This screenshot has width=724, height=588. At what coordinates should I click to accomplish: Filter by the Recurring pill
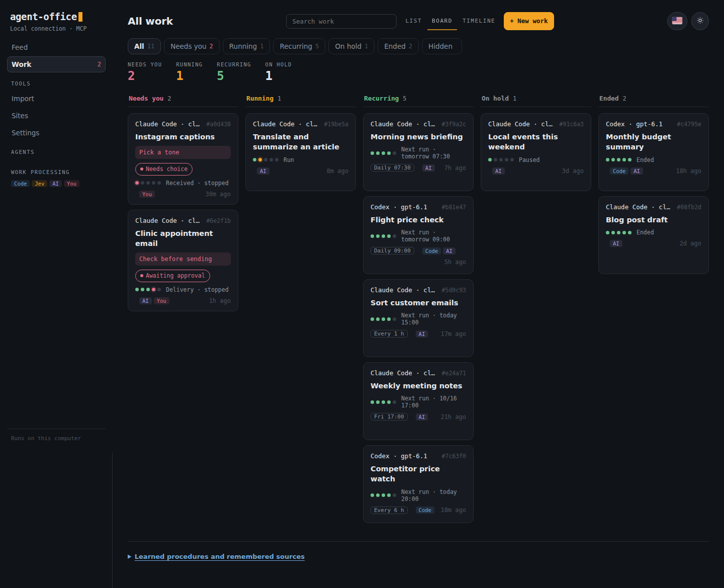pos(299,46)
